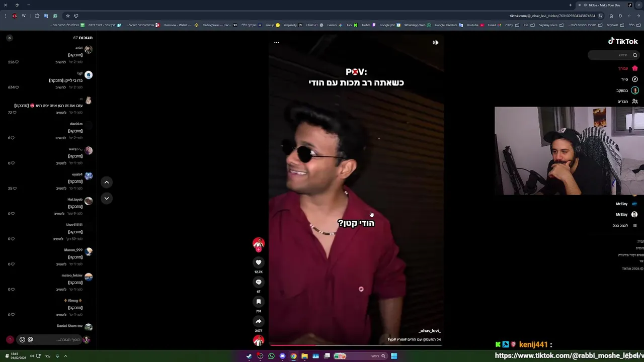Open the Friends tab in sidebar
Screen dimensions: 644x362
[627, 102]
